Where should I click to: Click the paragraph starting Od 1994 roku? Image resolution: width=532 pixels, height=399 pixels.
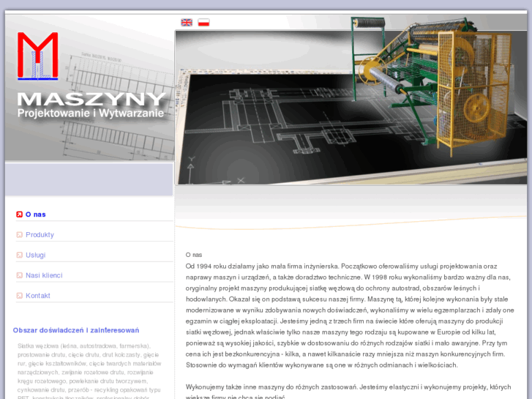tap(350, 316)
